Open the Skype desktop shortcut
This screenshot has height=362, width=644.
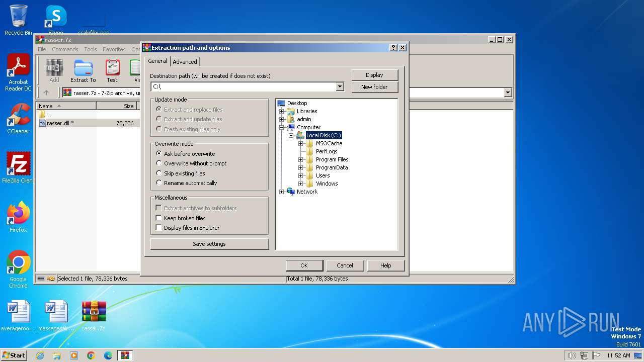[55, 20]
